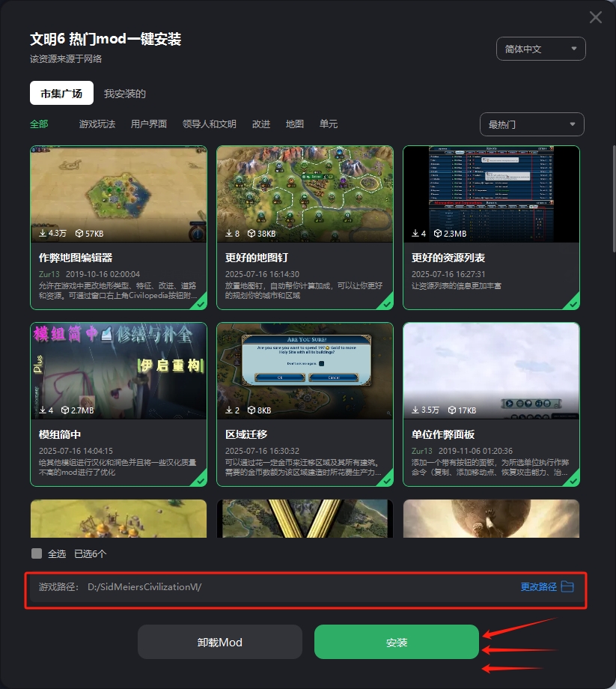Screen dimensions: 616x689
Task: Switch to the 市集广场 tab
Action: [61, 93]
